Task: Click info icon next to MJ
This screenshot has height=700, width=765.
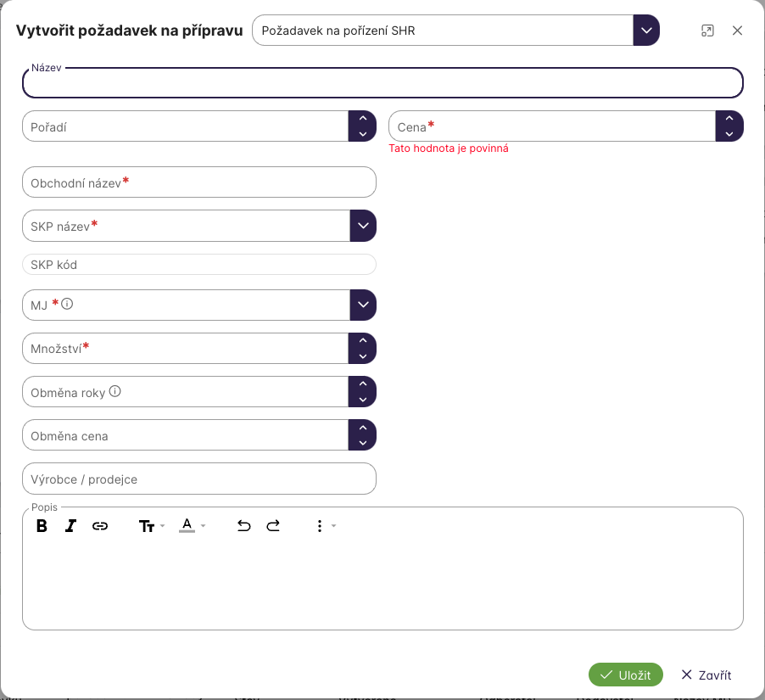Action: click(67, 303)
